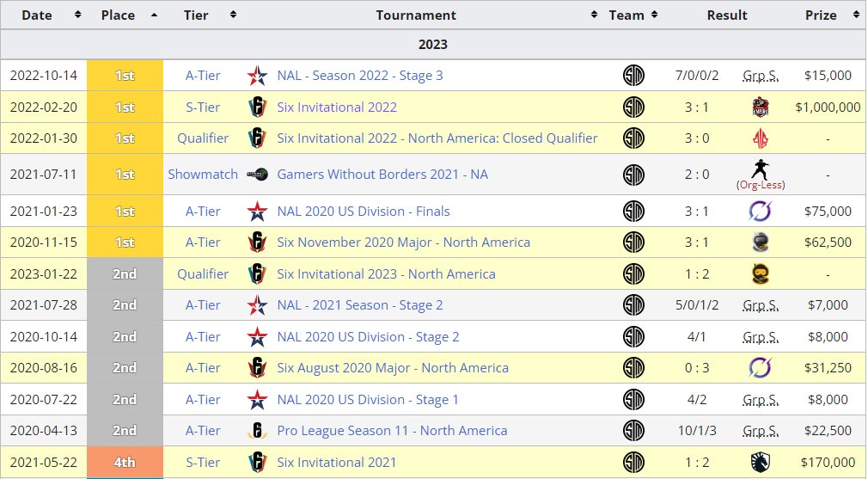Screen dimensions: 868x479
Task: Sort table using the Tournament column arrows
Action: (594, 15)
